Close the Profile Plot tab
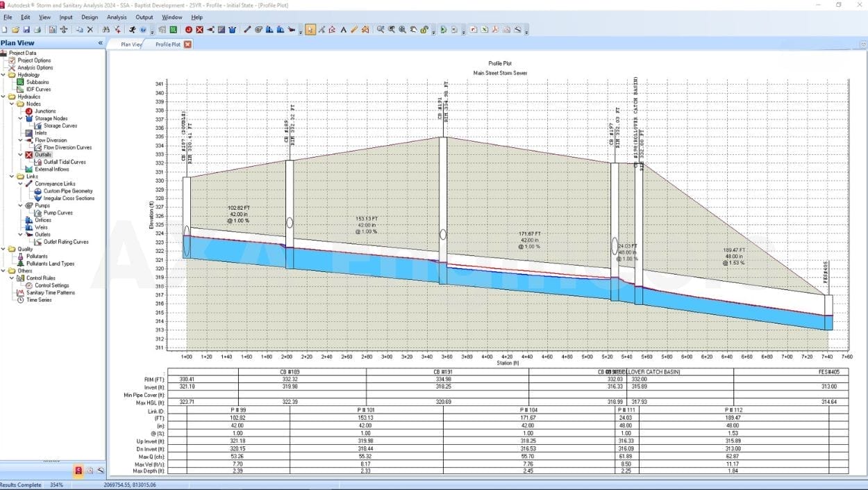868x490 pixels. (187, 44)
